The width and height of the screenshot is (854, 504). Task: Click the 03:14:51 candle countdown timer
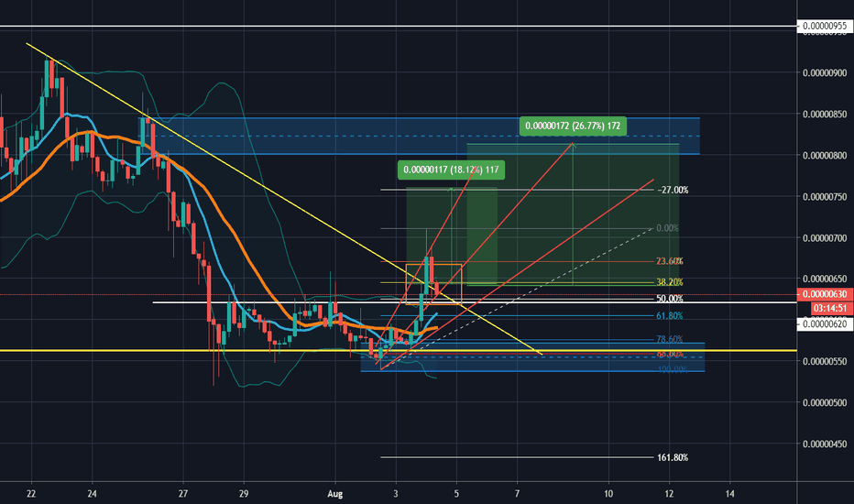[x=830, y=309]
